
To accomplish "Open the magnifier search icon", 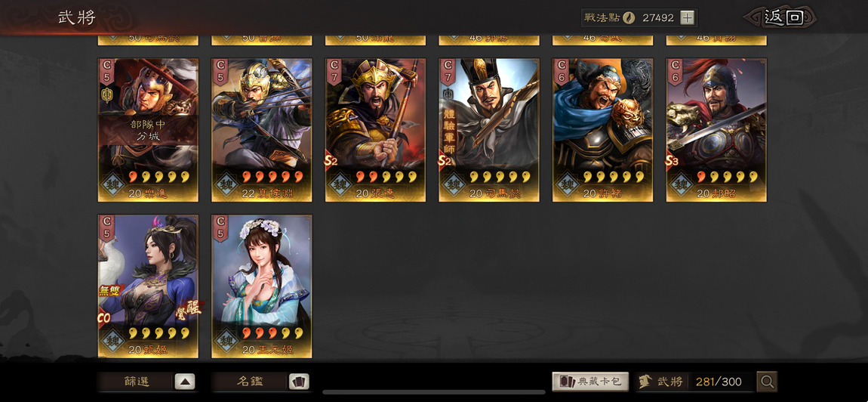I will tap(768, 382).
